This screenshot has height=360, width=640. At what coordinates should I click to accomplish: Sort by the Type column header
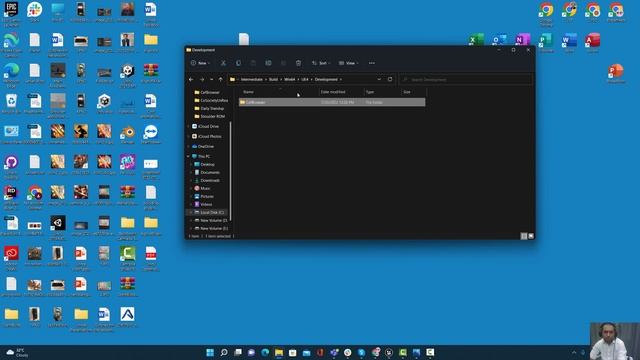pos(370,92)
